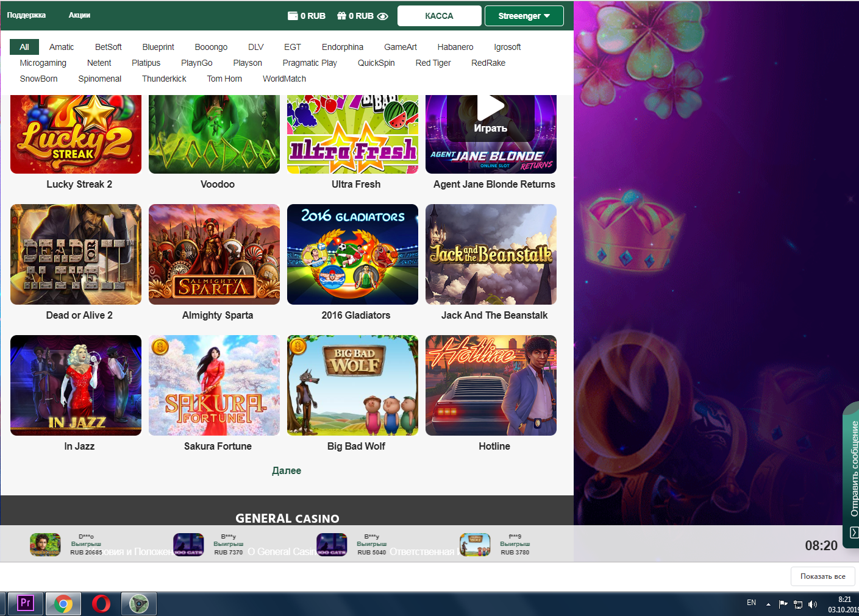Filter games by Microgaming

[43, 63]
